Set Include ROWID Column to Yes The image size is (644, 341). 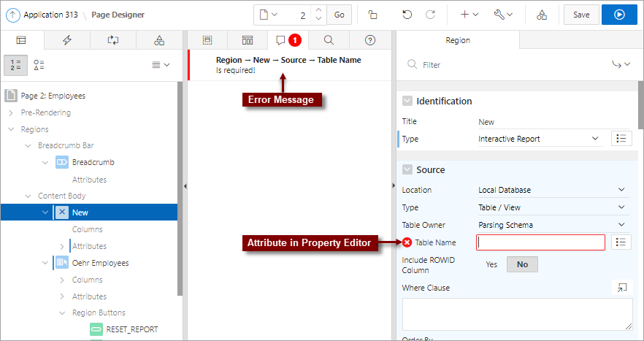coord(491,264)
